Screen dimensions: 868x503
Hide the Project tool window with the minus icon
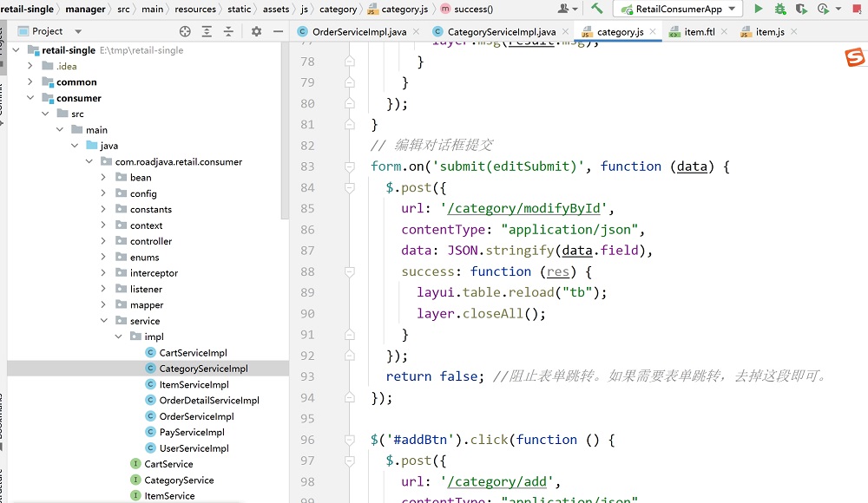[279, 31]
